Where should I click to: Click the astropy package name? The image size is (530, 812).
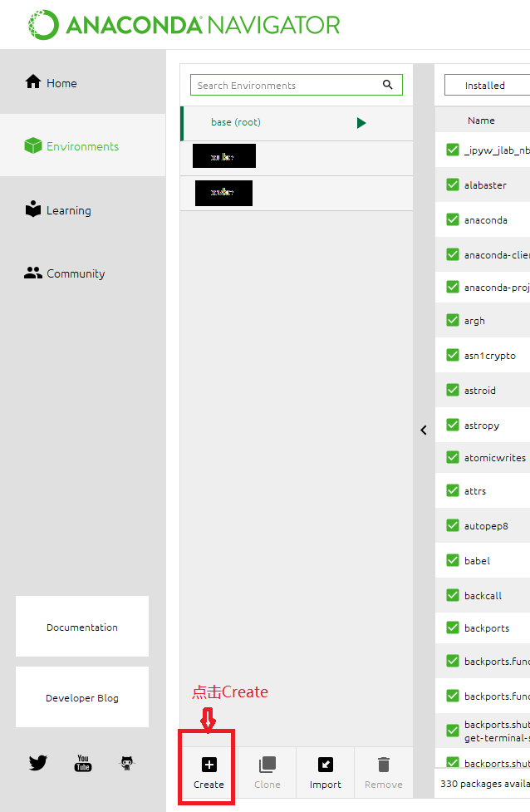[482, 426]
